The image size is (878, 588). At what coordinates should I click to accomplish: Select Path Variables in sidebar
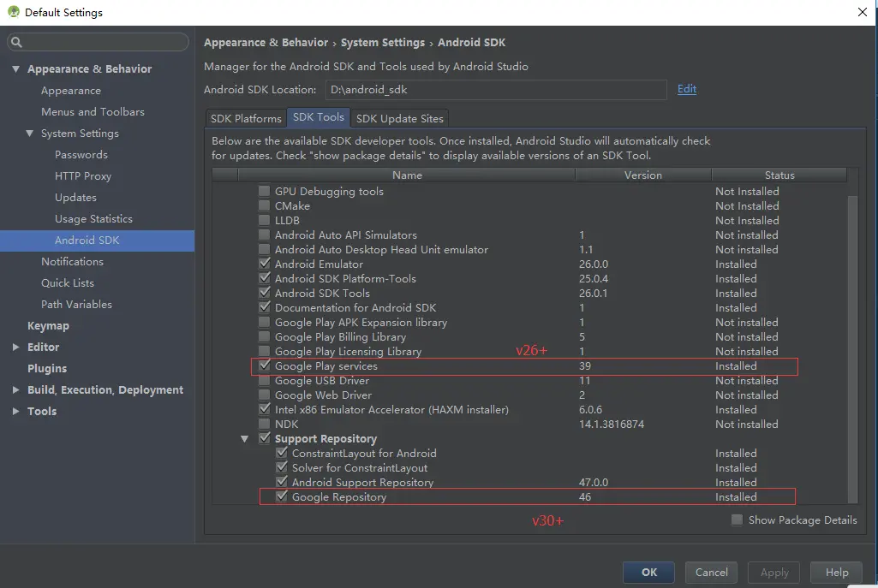tap(77, 305)
